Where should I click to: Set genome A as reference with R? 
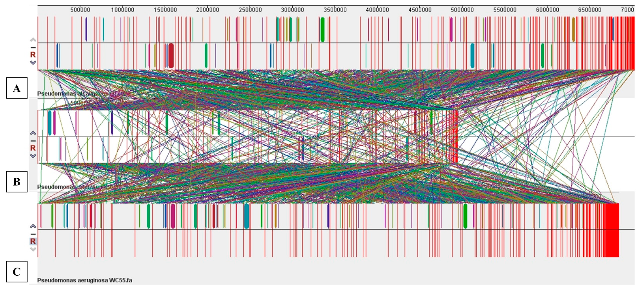point(33,55)
